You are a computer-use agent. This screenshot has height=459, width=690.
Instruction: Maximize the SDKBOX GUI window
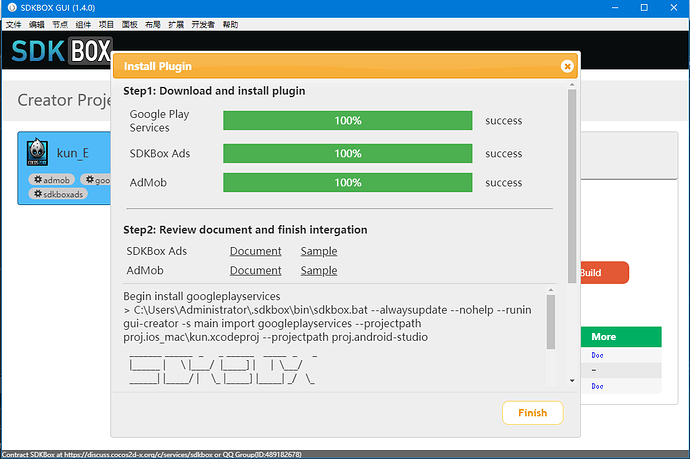[644, 7]
